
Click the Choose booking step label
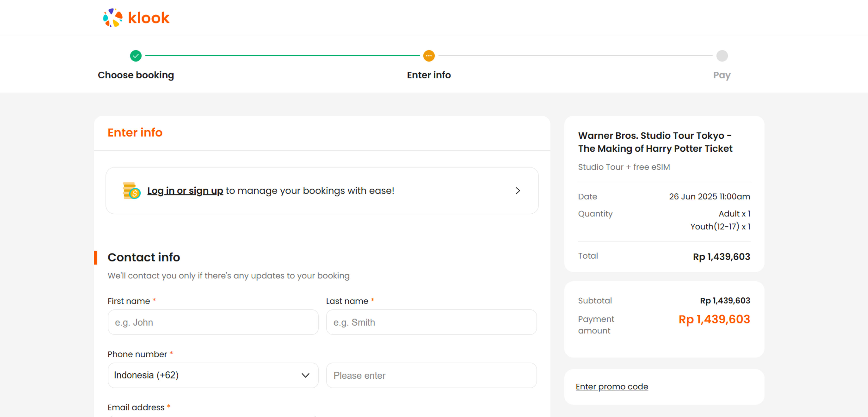pyautogui.click(x=136, y=75)
